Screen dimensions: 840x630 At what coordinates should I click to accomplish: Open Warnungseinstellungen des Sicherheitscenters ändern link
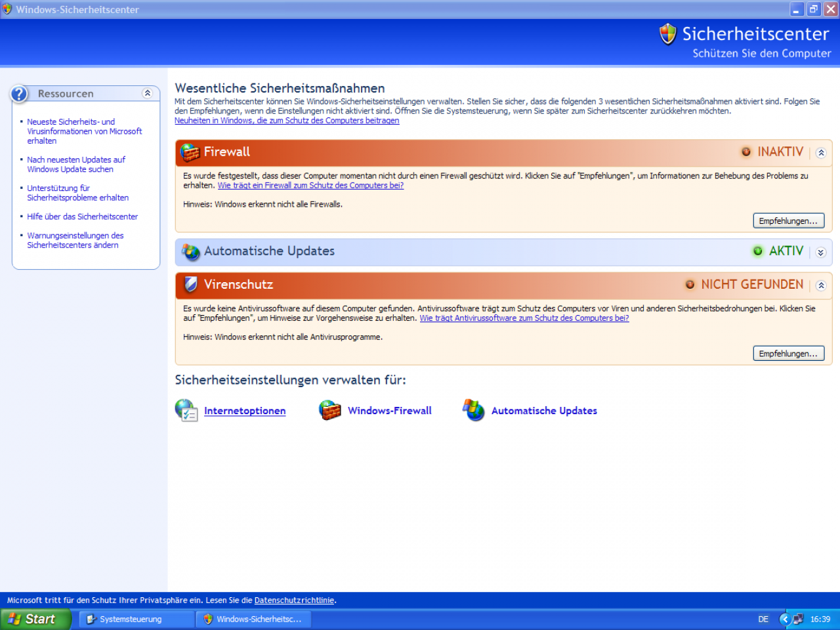75,240
